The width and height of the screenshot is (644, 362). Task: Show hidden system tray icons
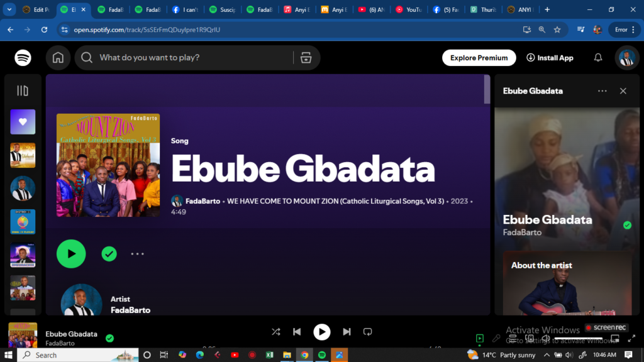547,355
